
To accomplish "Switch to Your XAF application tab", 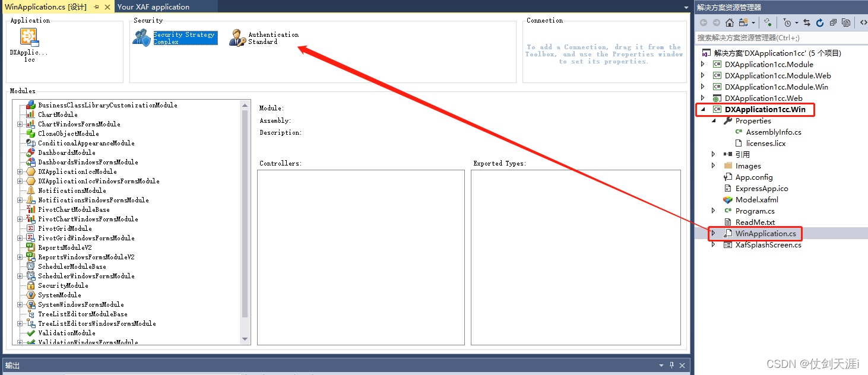I will point(153,7).
